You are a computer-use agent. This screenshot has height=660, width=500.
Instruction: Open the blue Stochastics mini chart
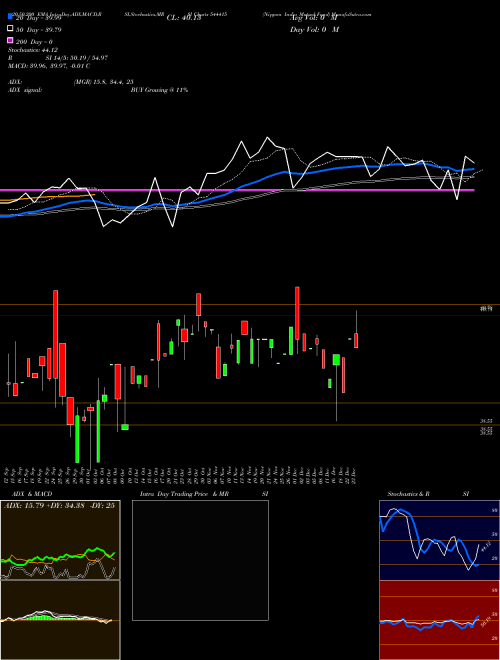[439, 540]
